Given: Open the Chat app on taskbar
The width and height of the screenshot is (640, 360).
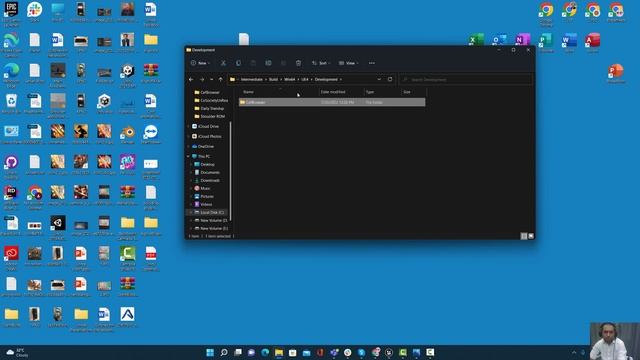Looking at the screenshot, I should pyautogui.click(x=251, y=352).
